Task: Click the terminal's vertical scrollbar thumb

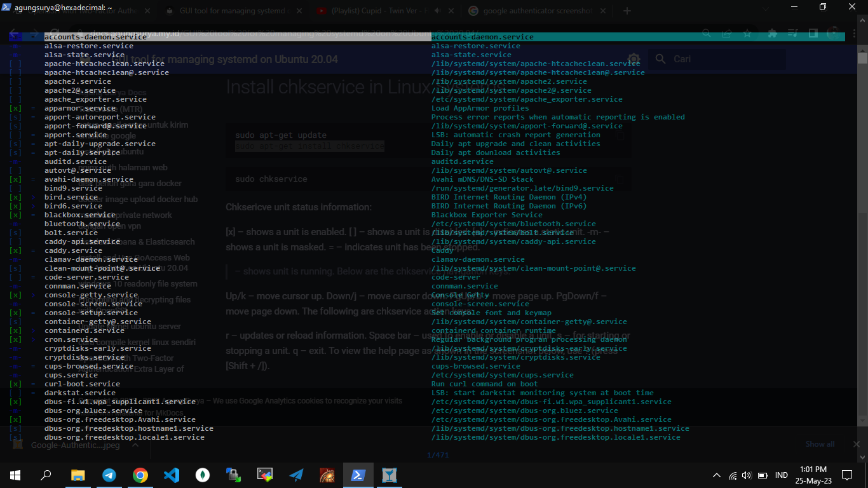Action: [x=862, y=58]
